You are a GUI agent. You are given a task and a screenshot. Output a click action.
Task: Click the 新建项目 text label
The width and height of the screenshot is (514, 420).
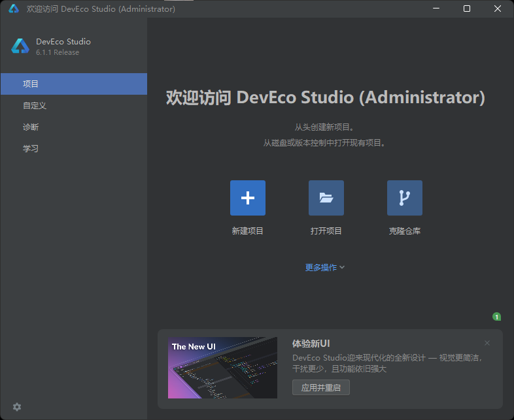pyautogui.click(x=247, y=231)
